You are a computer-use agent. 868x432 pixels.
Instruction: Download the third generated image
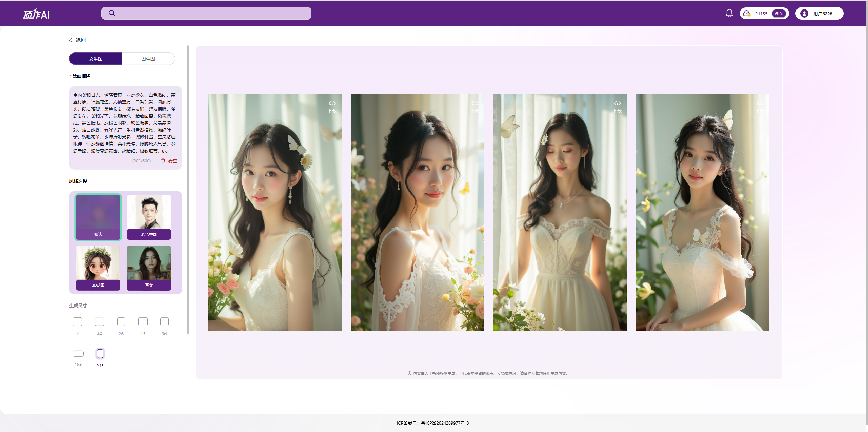click(x=617, y=106)
